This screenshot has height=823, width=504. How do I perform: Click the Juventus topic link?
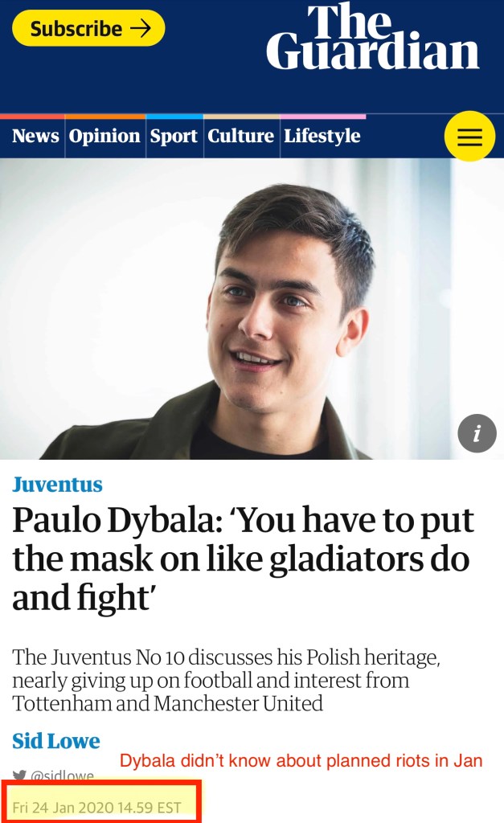[57, 485]
